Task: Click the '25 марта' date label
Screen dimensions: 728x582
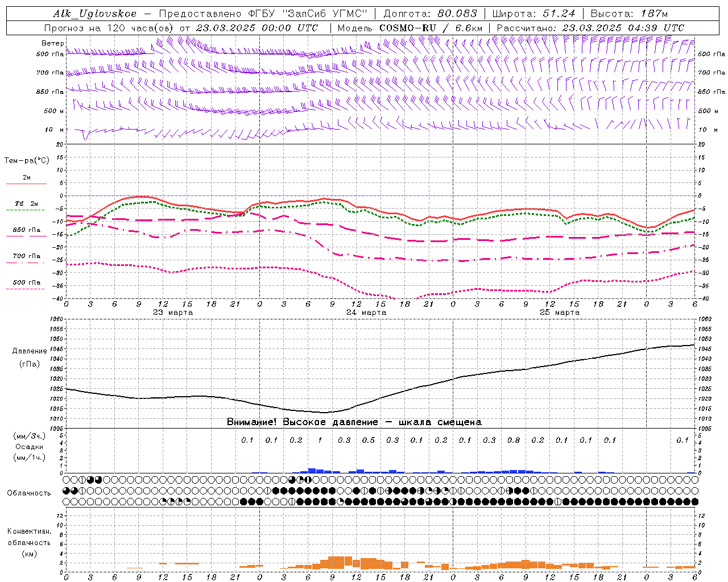Action: point(560,313)
